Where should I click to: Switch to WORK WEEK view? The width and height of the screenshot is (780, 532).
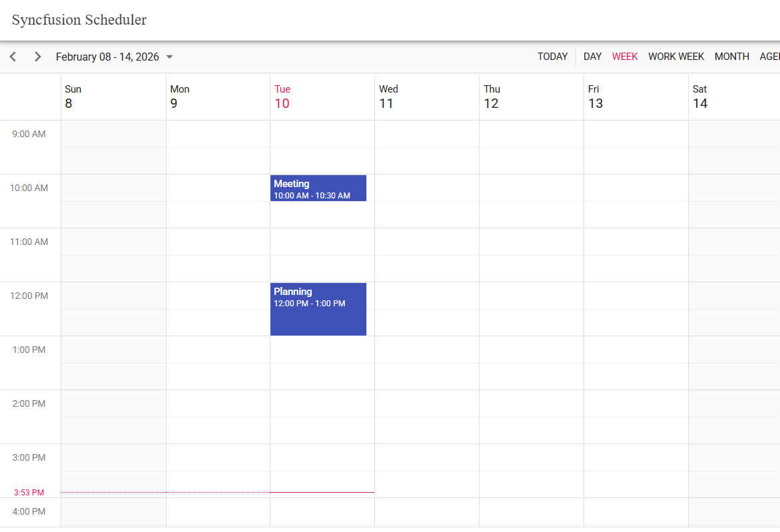(676, 57)
